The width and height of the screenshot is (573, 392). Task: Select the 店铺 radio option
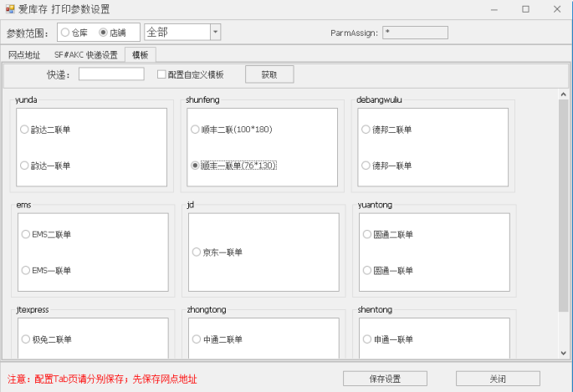coord(113,33)
